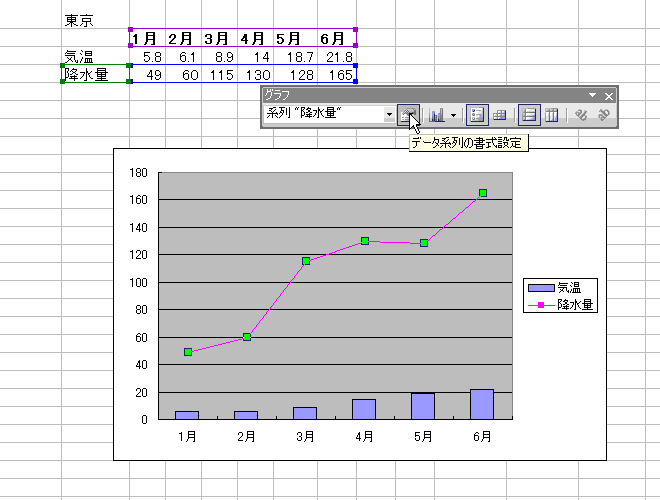The image size is (660, 500).
Task: Select series by columns button
Action: coord(551,115)
